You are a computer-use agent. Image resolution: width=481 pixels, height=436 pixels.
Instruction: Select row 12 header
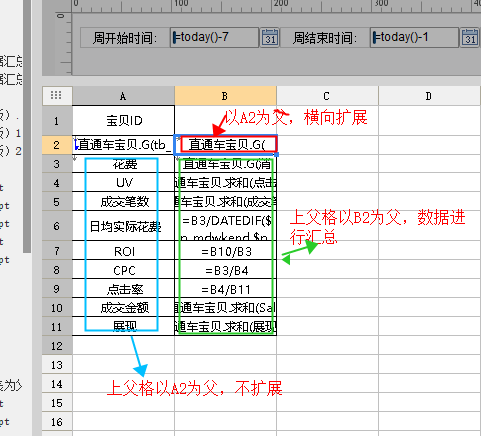click(57, 345)
